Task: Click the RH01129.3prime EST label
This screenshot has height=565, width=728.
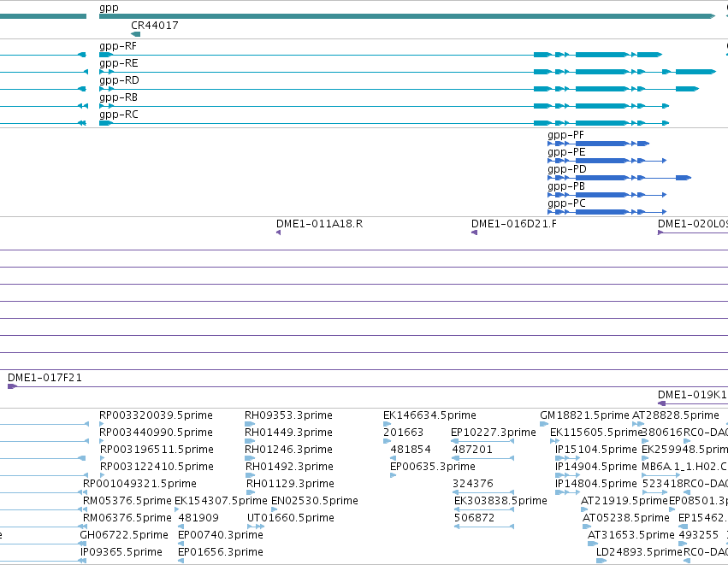Action: coord(290,484)
